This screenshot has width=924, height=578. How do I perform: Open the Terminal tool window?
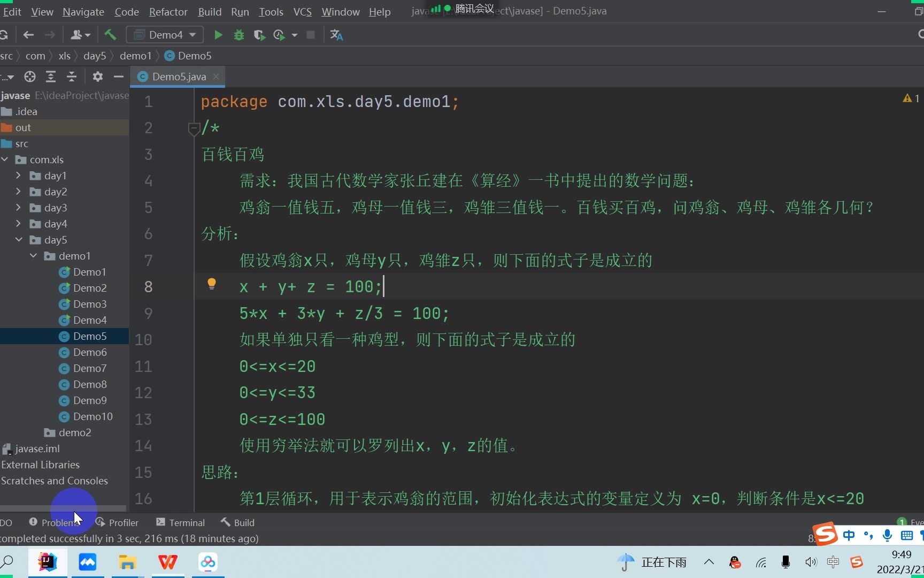pyautogui.click(x=181, y=522)
